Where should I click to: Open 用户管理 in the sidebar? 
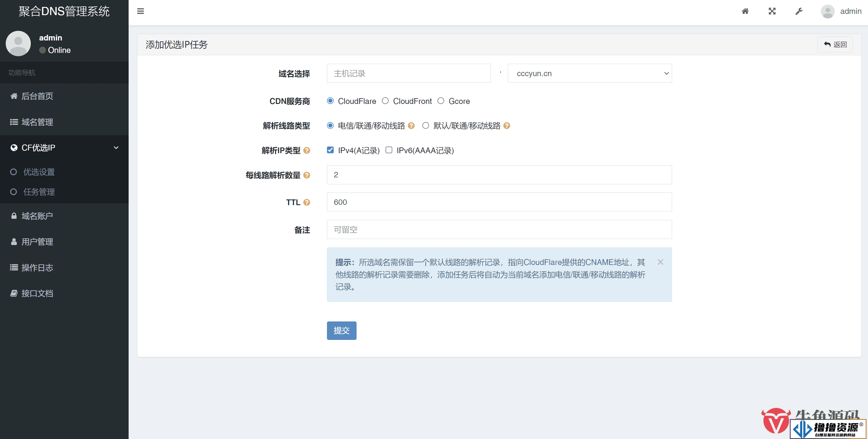coord(64,242)
